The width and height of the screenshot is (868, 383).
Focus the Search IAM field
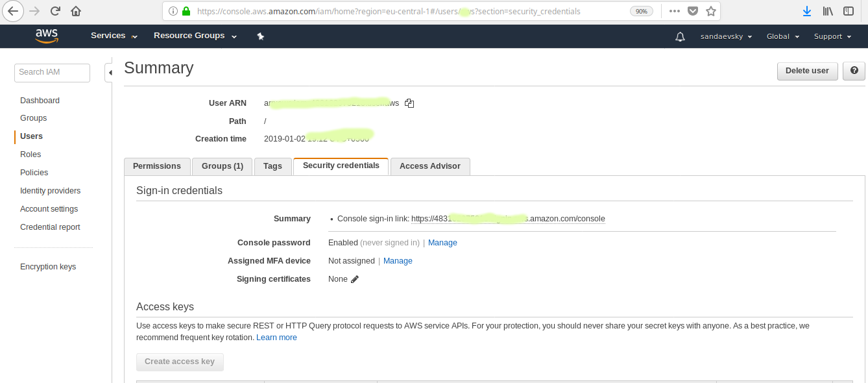(x=52, y=73)
